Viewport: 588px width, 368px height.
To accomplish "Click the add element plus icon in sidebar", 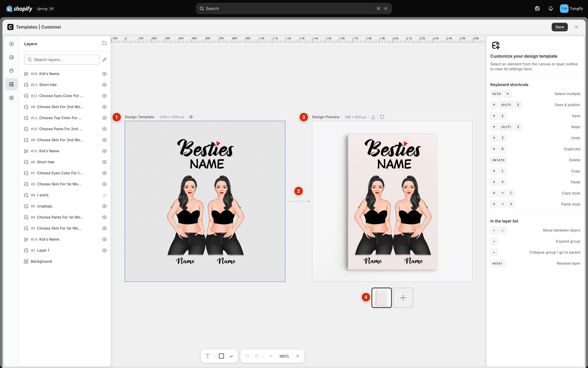I will [x=11, y=44].
